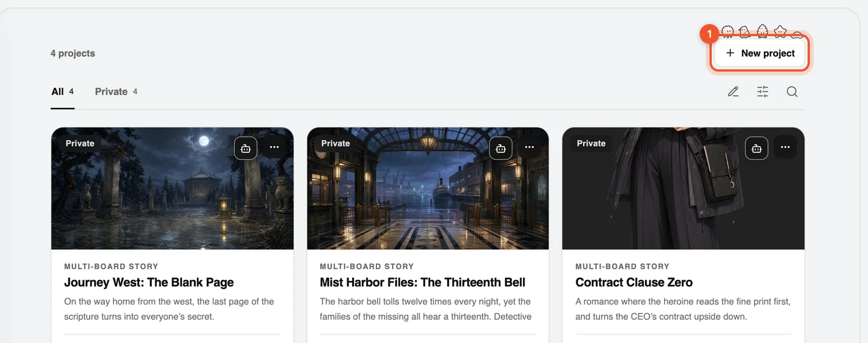The width and height of the screenshot is (868, 343).
Task: Click robot icon on Mist Harbor card
Action: click(x=501, y=148)
